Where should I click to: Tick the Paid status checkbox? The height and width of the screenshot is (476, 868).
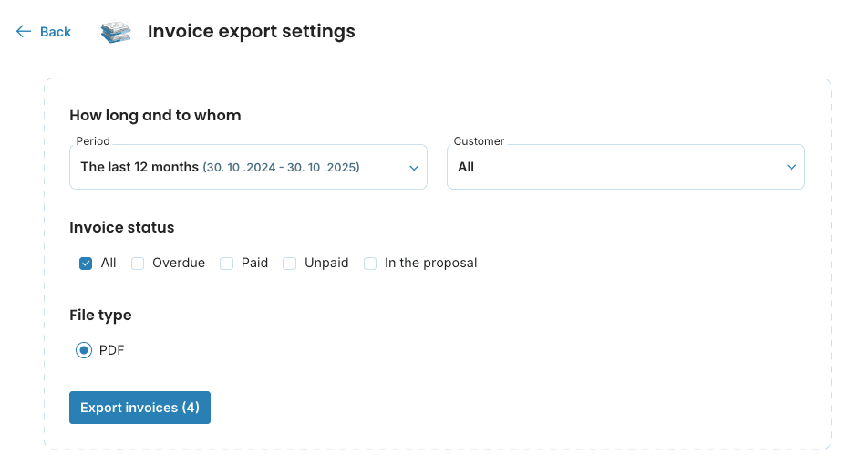click(x=227, y=264)
